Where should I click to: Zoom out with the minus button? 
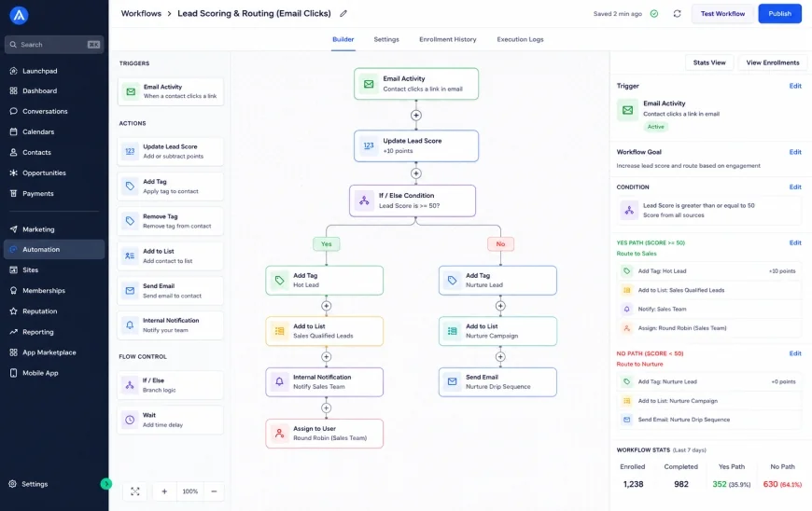tap(214, 491)
